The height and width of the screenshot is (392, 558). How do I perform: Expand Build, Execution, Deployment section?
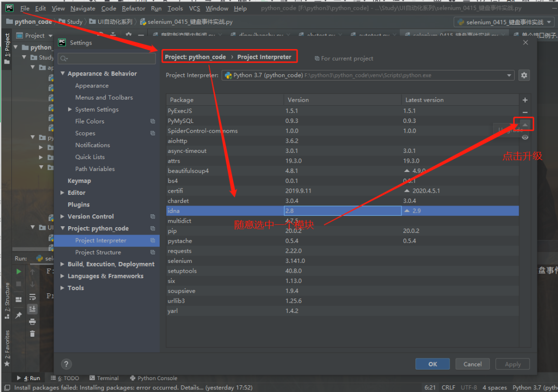point(63,264)
